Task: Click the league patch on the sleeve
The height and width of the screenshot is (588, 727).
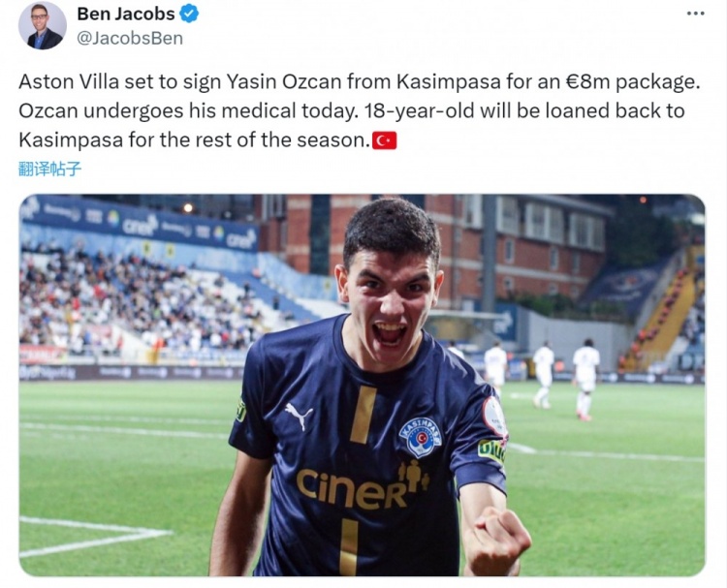Action: [493, 417]
